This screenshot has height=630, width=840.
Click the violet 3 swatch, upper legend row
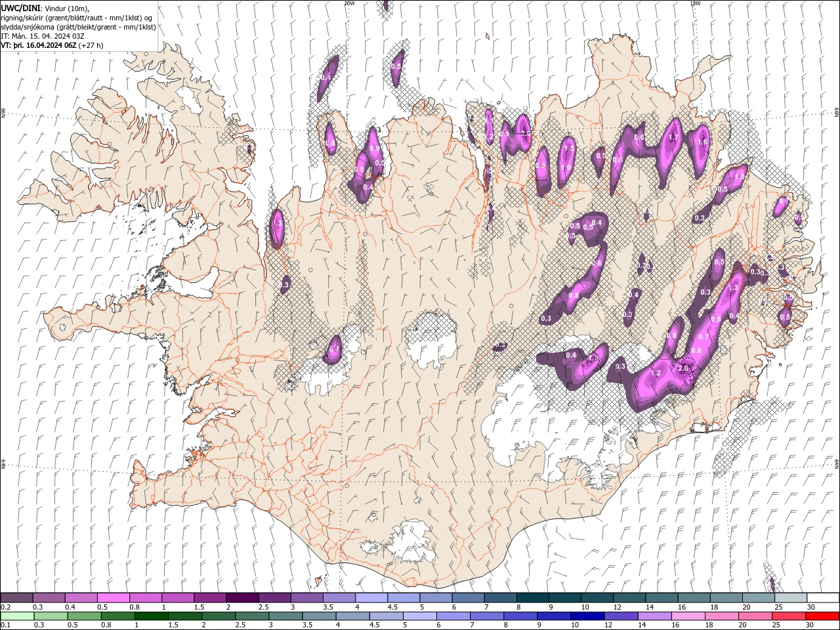click(x=306, y=598)
